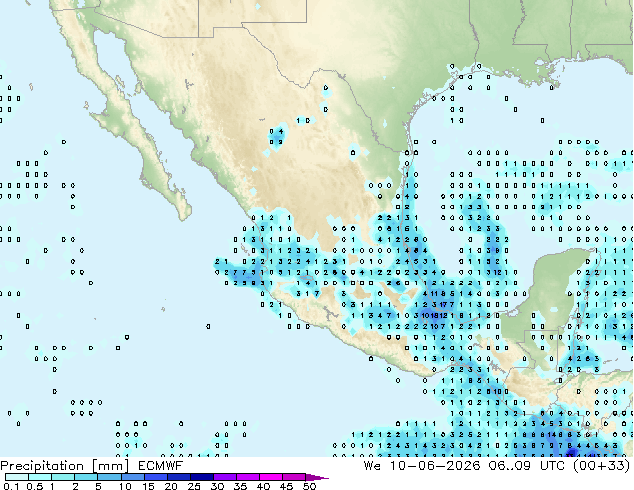The height and width of the screenshot is (490, 634).
Task: Select the 15–20 mm blue legend swatch
Action: click(x=155, y=477)
